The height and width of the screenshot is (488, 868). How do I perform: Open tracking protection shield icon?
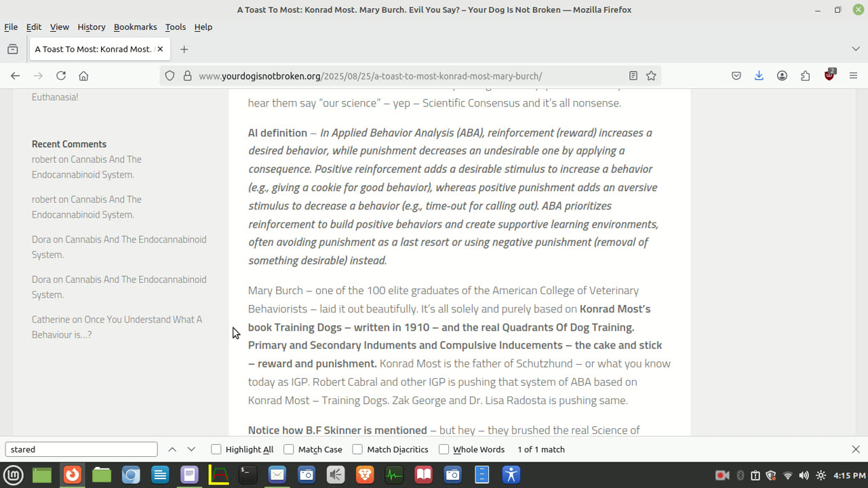click(x=170, y=76)
